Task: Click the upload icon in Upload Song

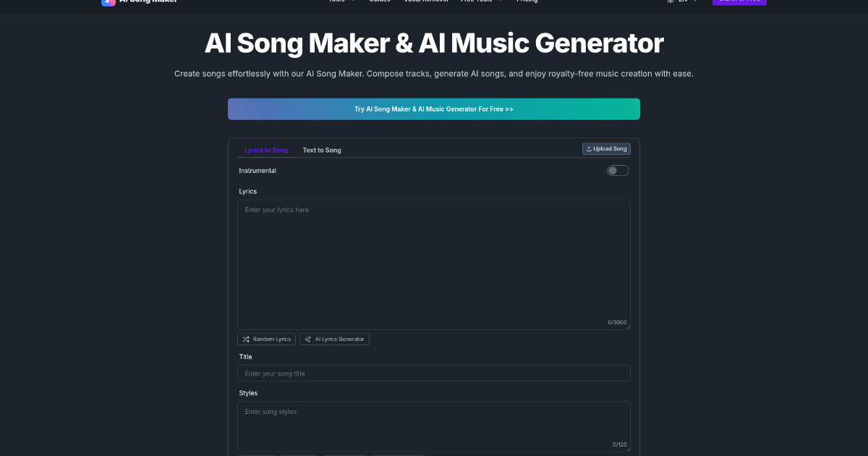Action: pyautogui.click(x=590, y=148)
